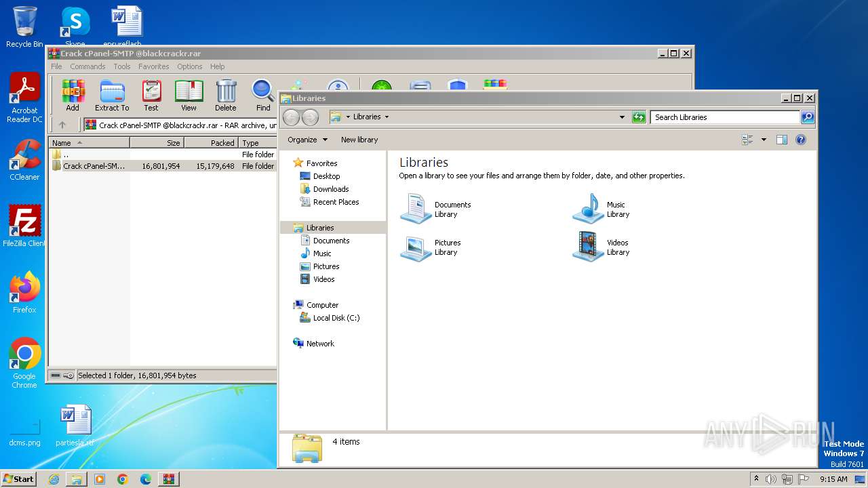Viewport: 868px width, 488px height.
Task: Click the volume icon in system tray
Action: [771, 479]
